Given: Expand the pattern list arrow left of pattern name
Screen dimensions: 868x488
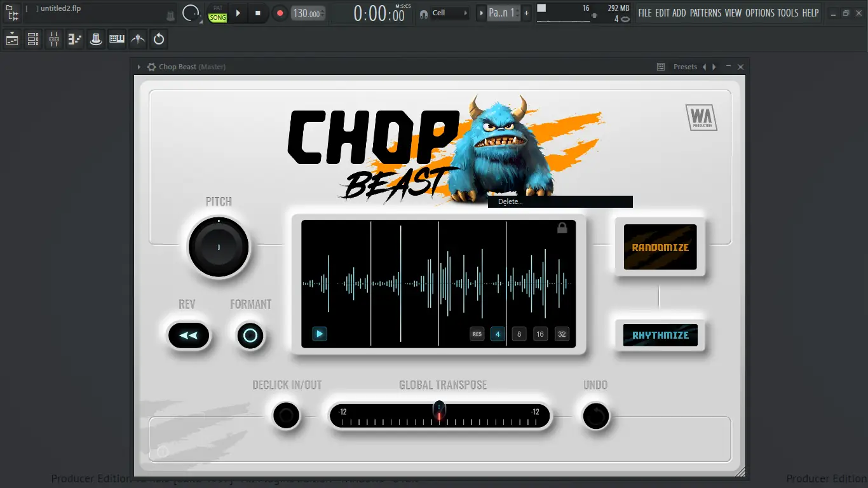Looking at the screenshot, I should (481, 13).
